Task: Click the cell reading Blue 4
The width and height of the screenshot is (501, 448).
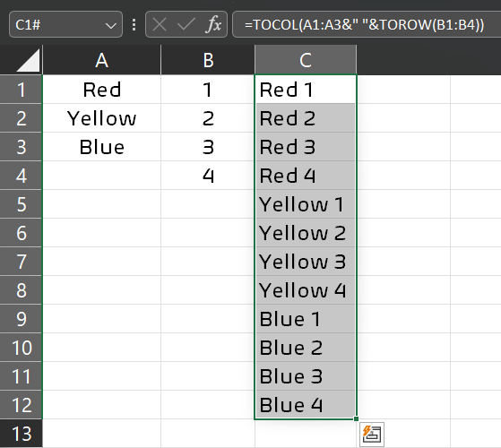Action: click(x=306, y=405)
